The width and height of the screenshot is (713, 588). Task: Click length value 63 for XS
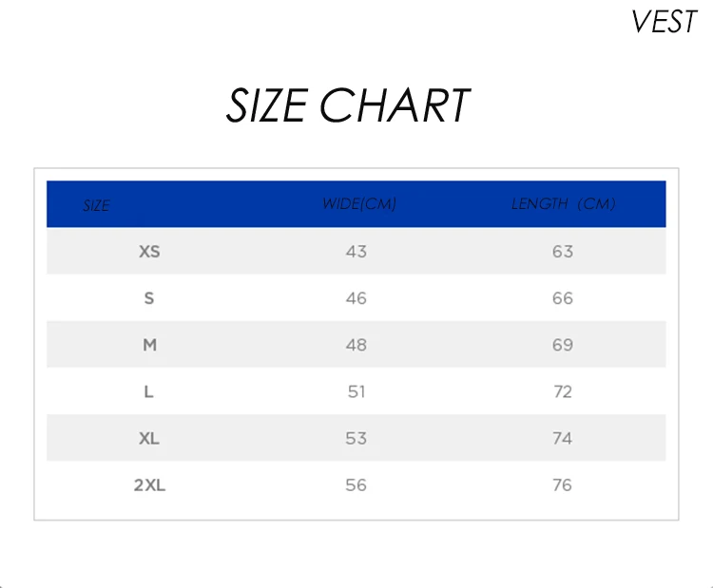563,252
